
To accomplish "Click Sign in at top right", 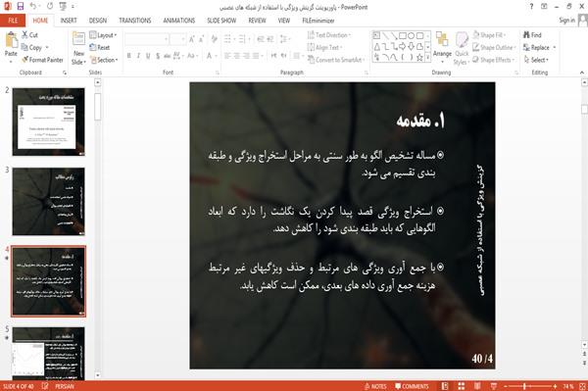I will (x=566, y=21).
